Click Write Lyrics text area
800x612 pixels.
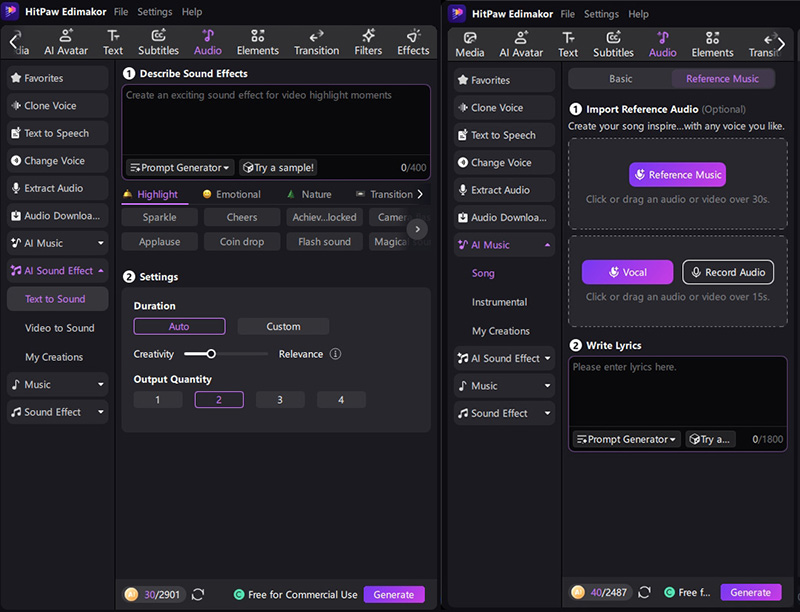(x=678, y=392)
